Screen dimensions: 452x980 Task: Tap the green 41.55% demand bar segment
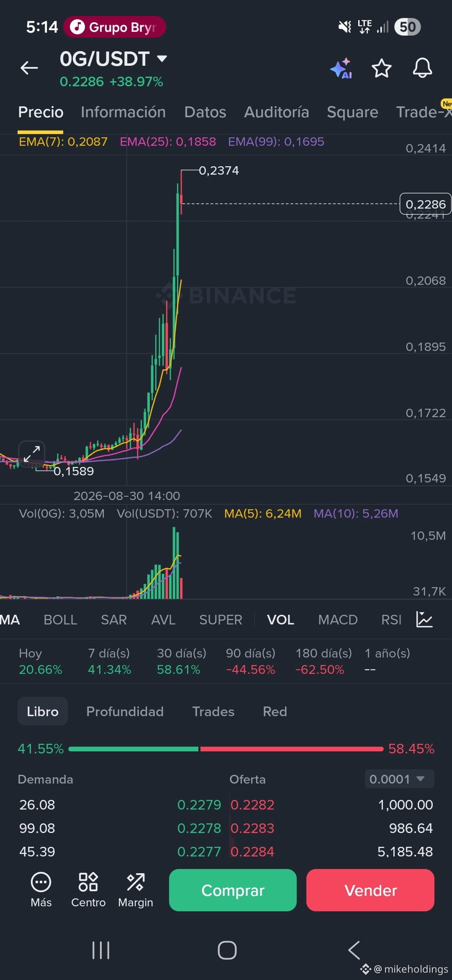tap(134, 749)
